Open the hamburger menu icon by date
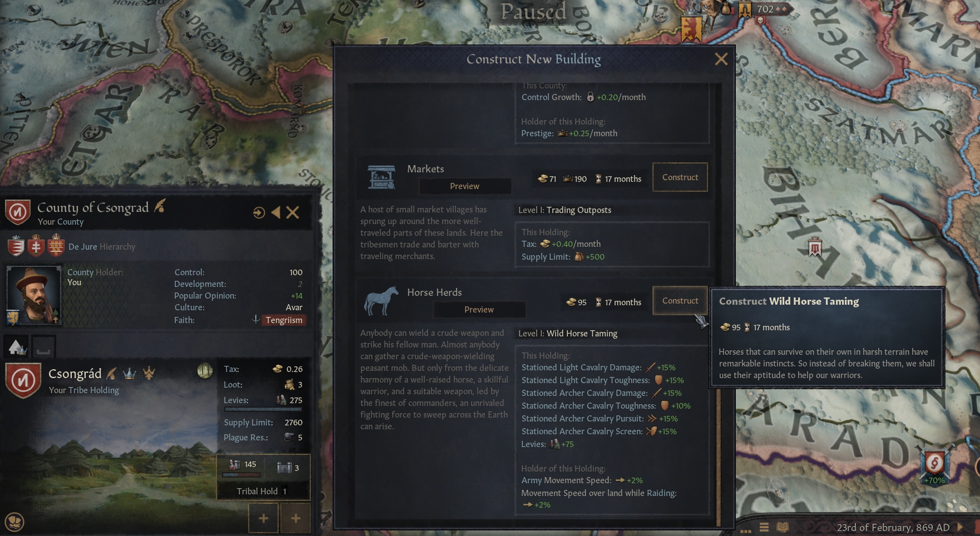Image resolution: width=980 pixels, height=536 pixels. (x=764, y=527)
